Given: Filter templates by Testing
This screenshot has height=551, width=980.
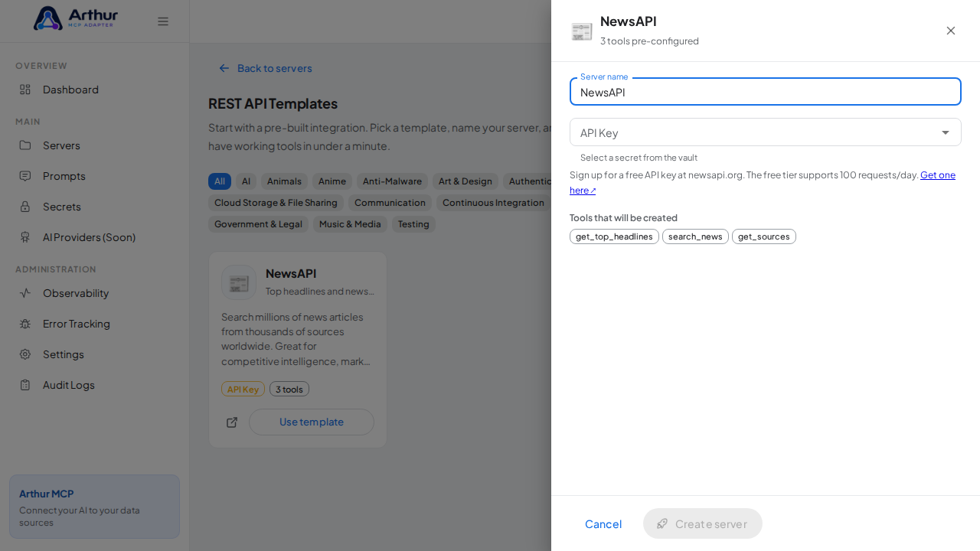Looking at the screenshot, I should [413, 224].
